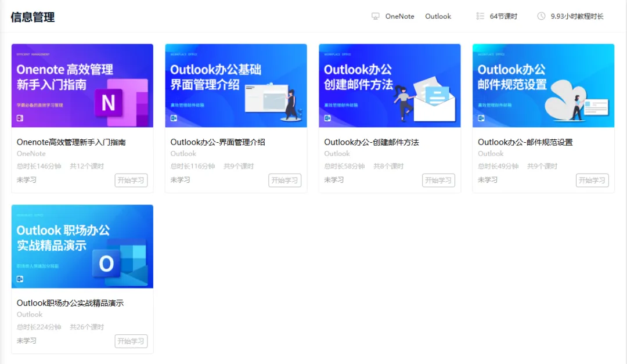Click title Outlook办公-界面管理介绍
The image size is (627, 364).
(x=218, y=142)
